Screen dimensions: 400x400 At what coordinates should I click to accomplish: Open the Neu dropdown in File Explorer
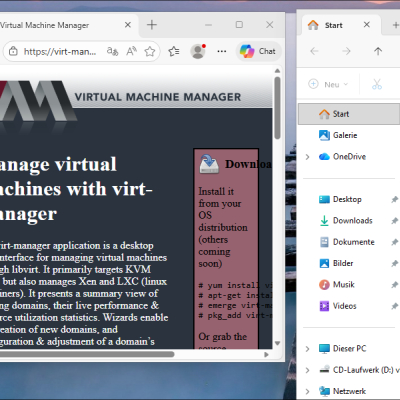pyautogui.click(x=328, y=84)
